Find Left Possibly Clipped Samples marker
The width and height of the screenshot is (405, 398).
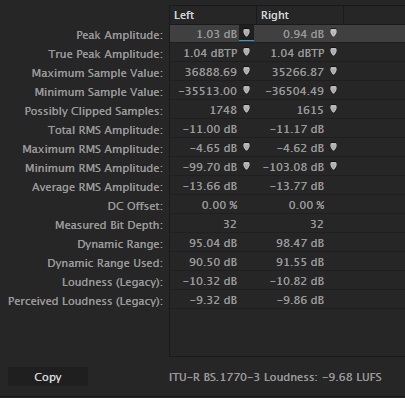coord(246,109)
